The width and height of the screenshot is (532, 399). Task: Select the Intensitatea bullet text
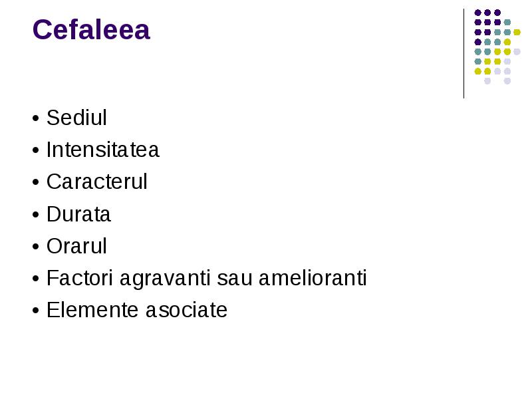pyautogui.click(x=103, y=150)
